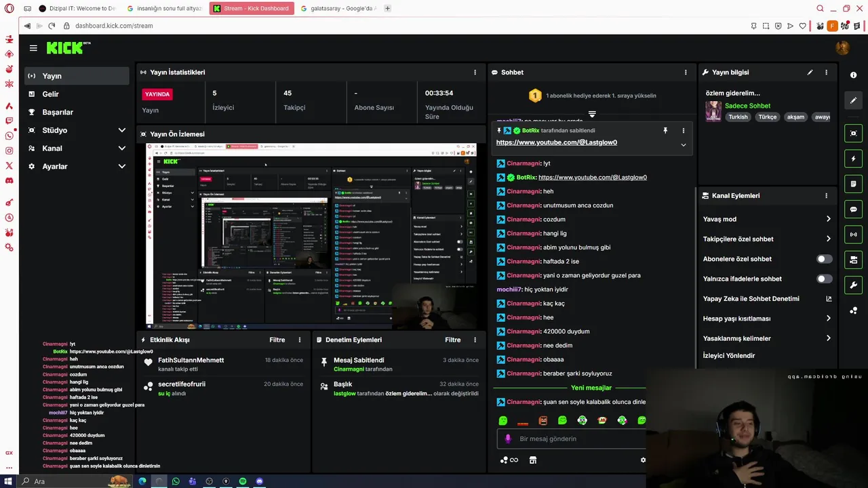868x488 pixels.
Task: Open Sadece Sohbet category link
Action: click(747, 106)
